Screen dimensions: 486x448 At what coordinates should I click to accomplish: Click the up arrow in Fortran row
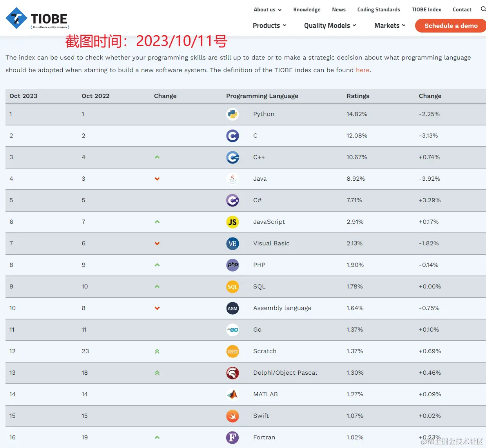(157, 437)
